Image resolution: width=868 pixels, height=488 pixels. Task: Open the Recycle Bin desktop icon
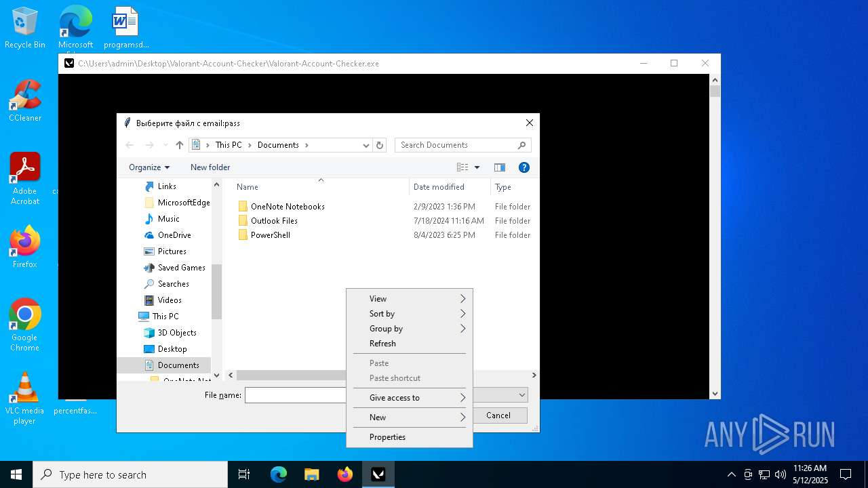pyautogui.click(x=25, y=28)
